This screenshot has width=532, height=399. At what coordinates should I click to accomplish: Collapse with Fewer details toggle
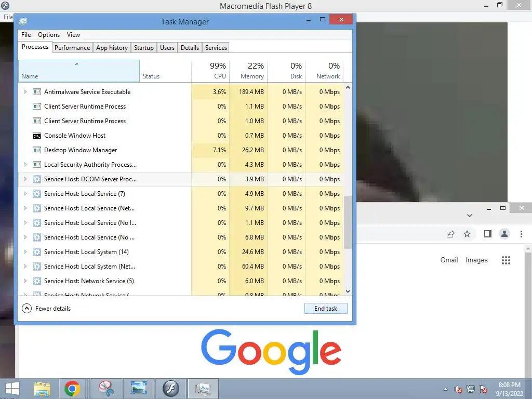46,309
